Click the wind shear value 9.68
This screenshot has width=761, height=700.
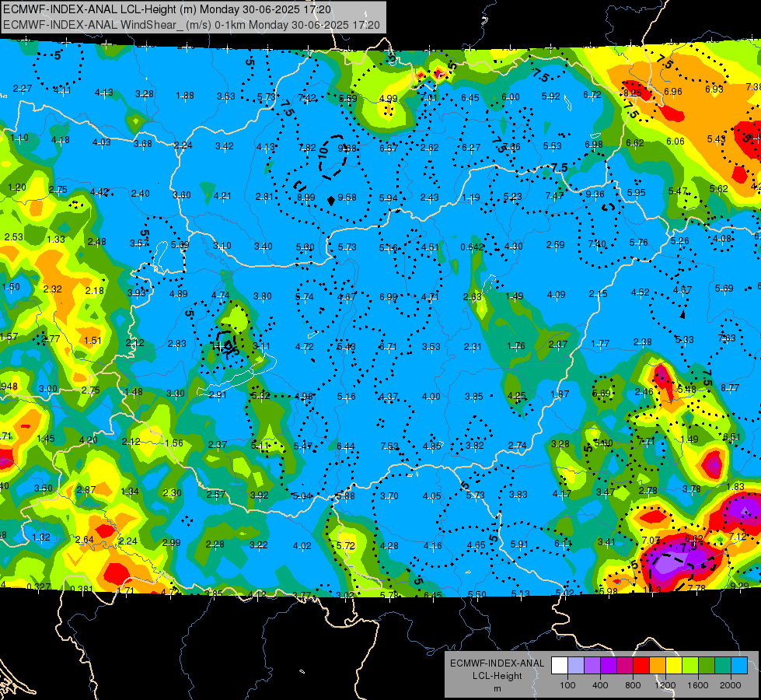pyautogui.click(x=347, y=148)
